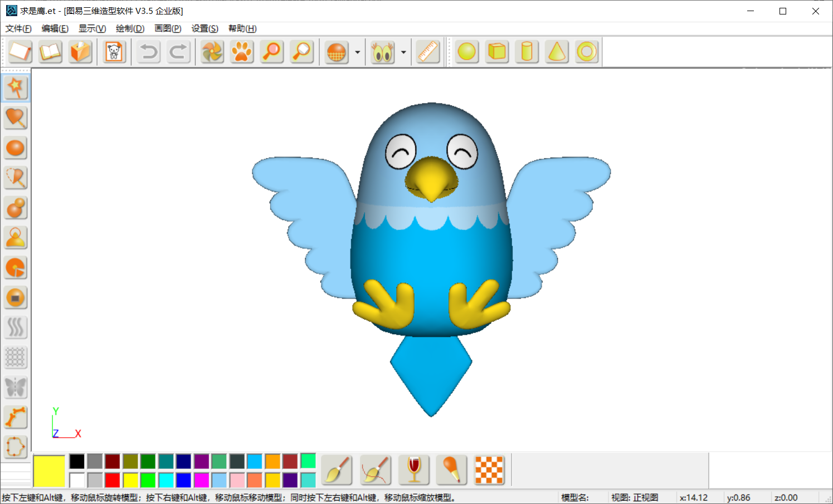This screenshot has width=833, height=504.
Task: Pick the olive color swatch
Action: pos(130,461)
